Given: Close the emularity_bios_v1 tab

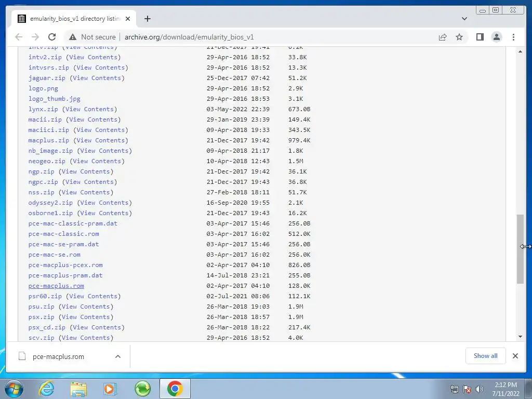Looking at the screenshot, I should tap(128, 19).
